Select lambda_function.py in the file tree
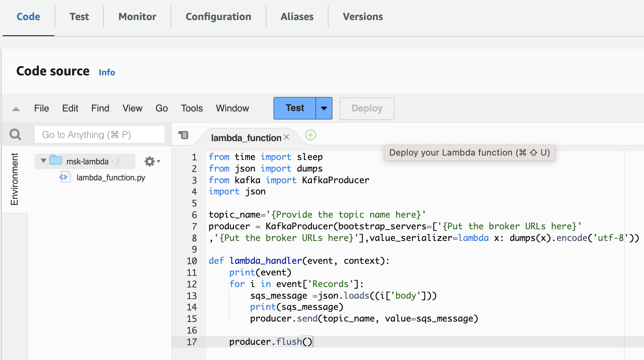 pyautogui.click(x=111, y=178)
